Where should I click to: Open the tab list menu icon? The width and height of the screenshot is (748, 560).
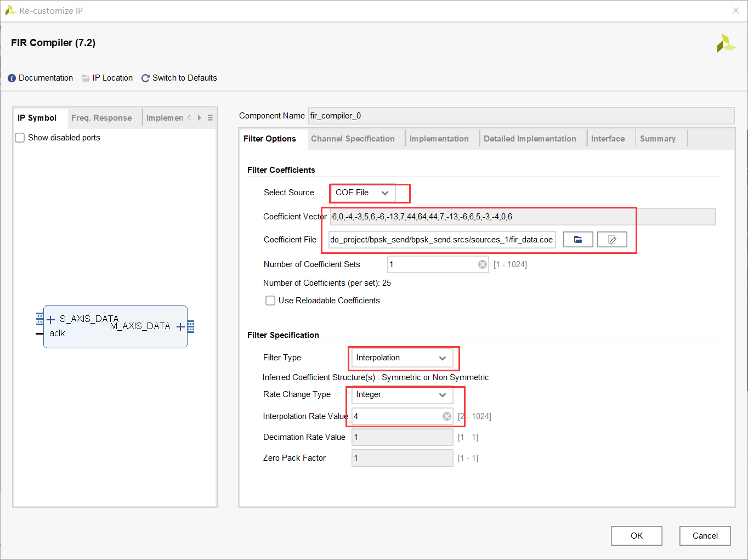pos(210,118)
